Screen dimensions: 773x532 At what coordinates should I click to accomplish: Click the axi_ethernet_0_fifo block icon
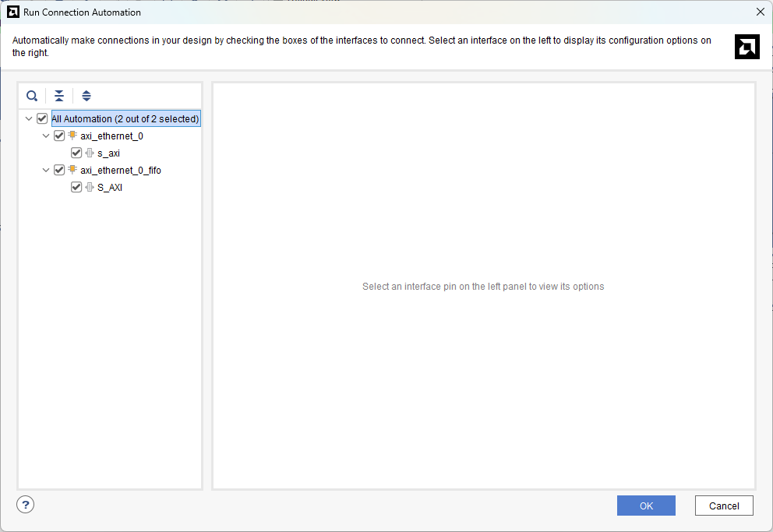(72, 170)
